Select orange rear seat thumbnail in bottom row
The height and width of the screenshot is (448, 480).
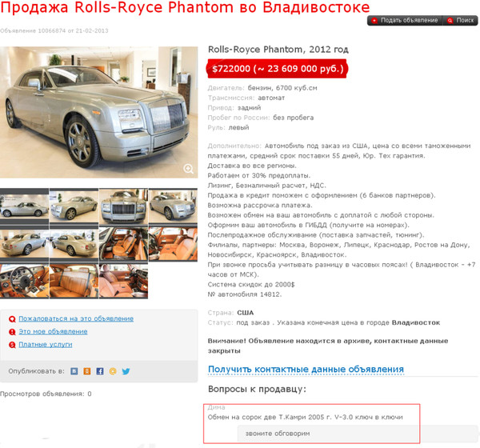pyautogui.click(x=74, y=282)
